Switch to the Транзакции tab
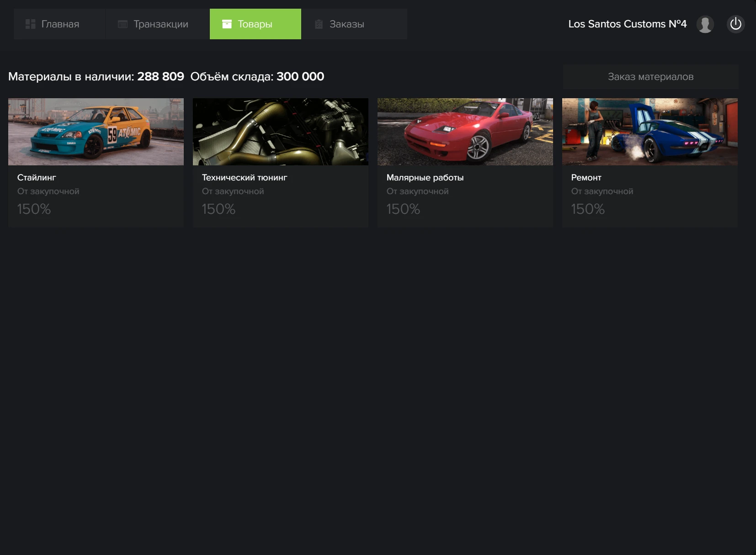The height and width of the screenshot is (555, 756). tap(160, 24)
